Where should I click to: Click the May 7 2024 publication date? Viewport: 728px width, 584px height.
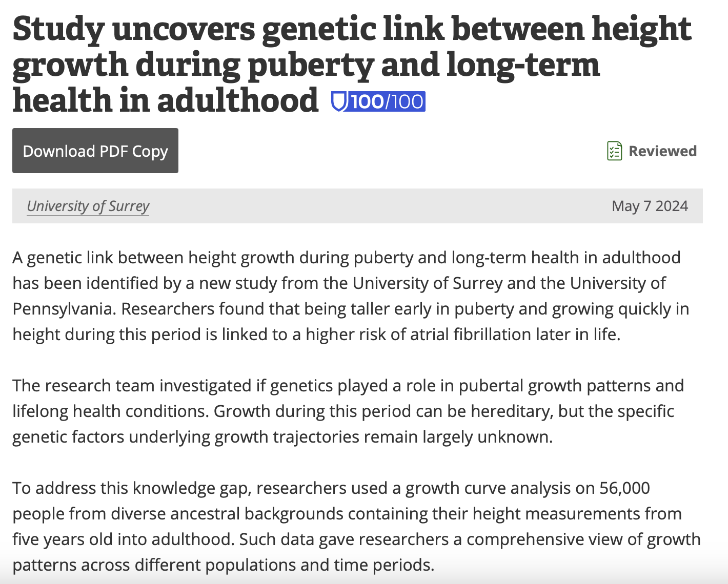tap(650, 206)
